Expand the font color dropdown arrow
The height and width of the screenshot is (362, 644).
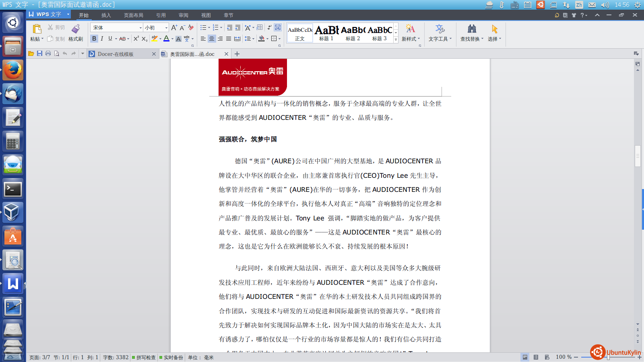(x=172, y=39)
